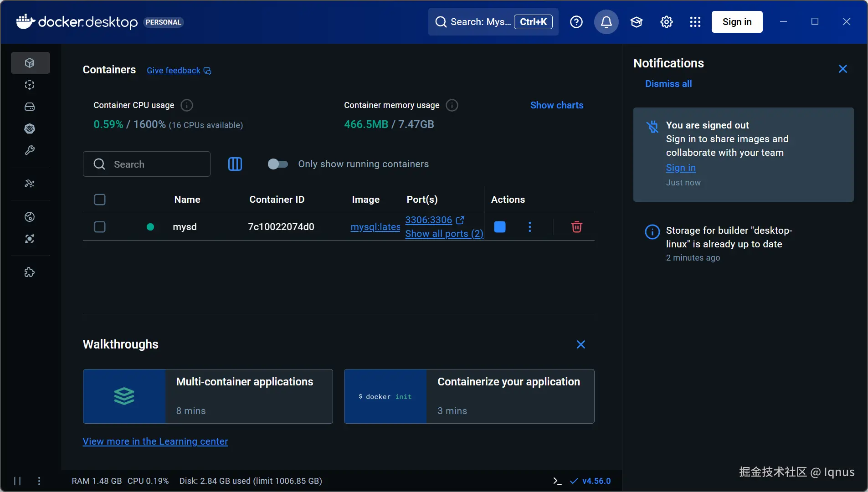The image size is (868, 492).
Task: Open Extensions puzzle-piece icon in the sidebar
Action: [30, 272]
